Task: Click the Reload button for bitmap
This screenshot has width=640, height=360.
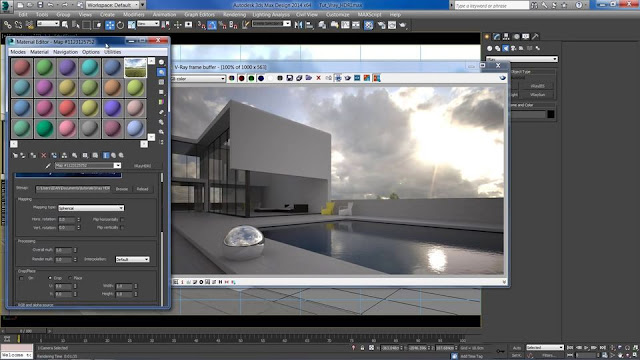Action: point(142,189)
